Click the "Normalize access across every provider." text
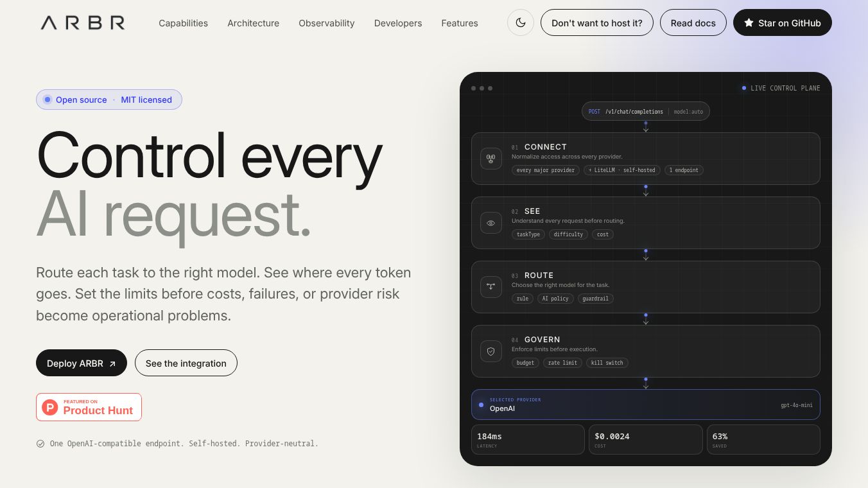The image size is (868, 488). [x=567, y=157]
